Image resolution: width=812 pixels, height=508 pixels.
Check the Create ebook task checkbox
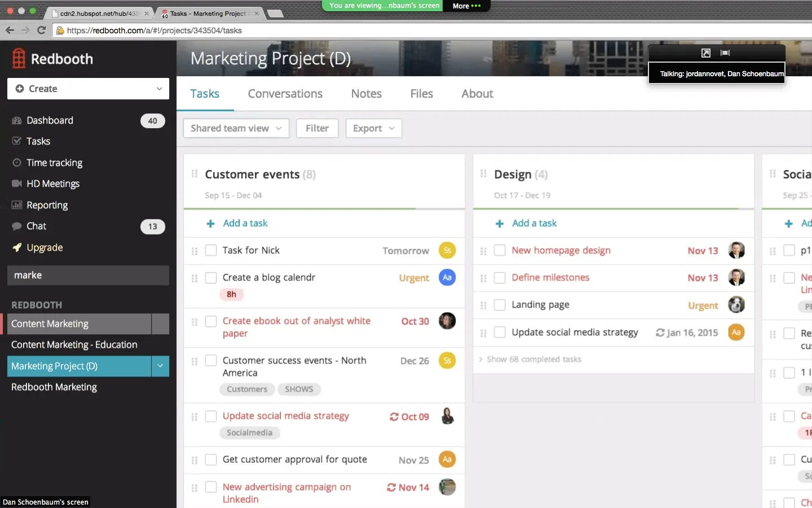tap(211, 321)
